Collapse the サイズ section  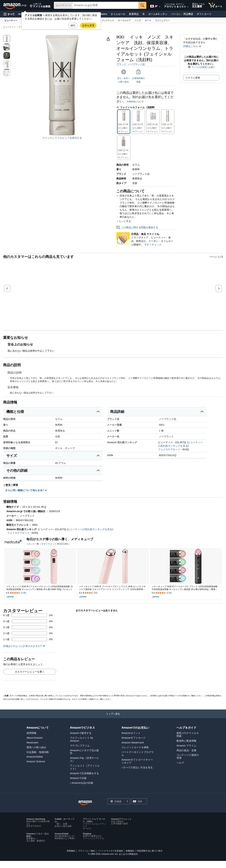(53, 456)
